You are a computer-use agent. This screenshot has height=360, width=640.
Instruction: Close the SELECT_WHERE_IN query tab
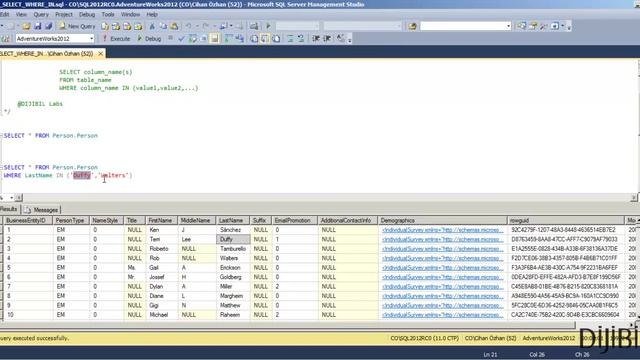click(x=100, y=53)
